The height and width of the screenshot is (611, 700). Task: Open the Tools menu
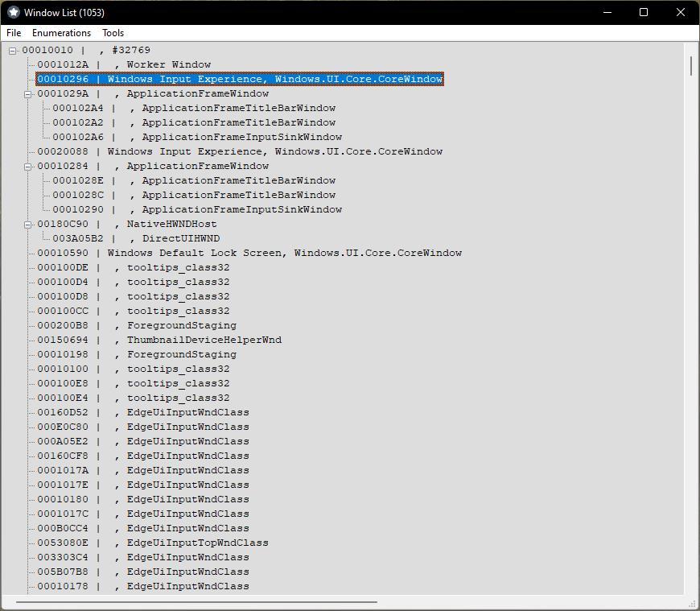click(x=113, y=33)
